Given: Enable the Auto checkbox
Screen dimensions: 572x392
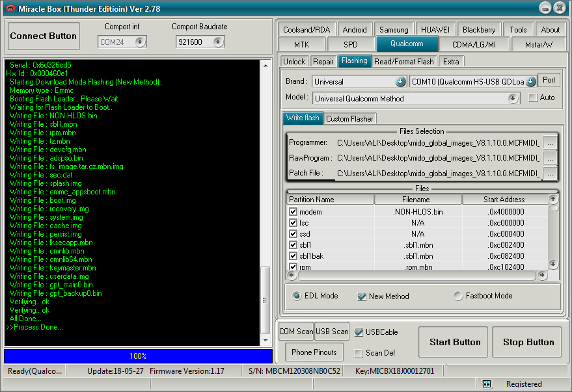Looking at the screenshot, I should (x=533, y=98).
